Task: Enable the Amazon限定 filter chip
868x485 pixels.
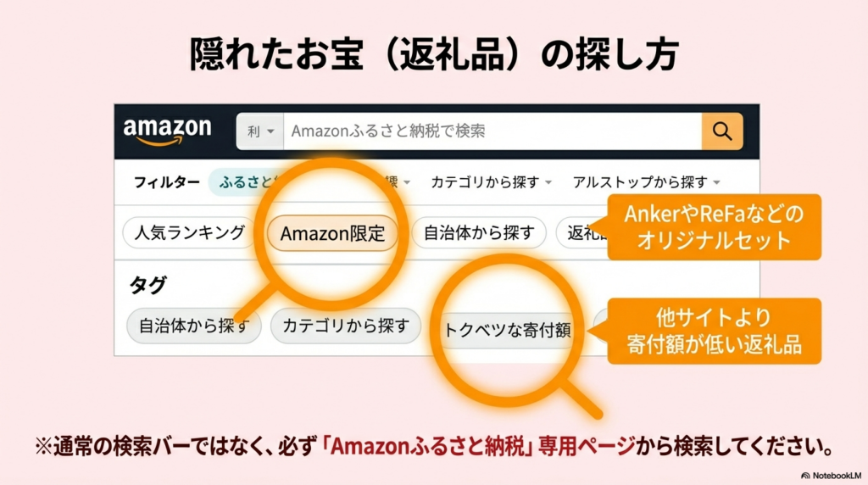Action: 332,233
